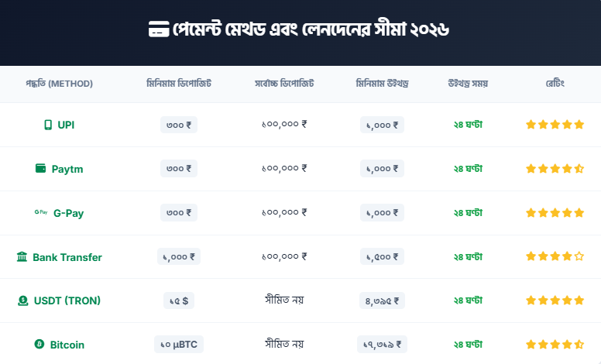Viewport: 601px width, 364px height.
Task: Click the UPI five-star rating
Action: coord(555,125)
